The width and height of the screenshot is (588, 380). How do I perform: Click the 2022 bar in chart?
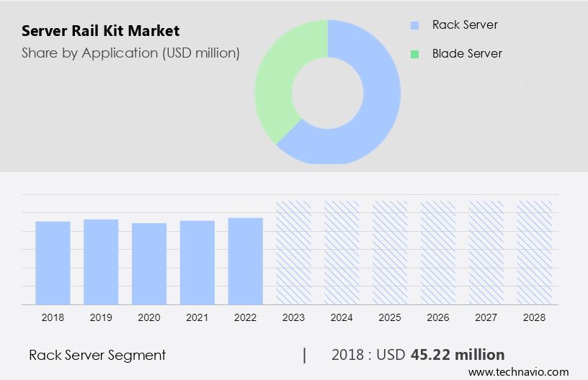(x=246, y=261)
